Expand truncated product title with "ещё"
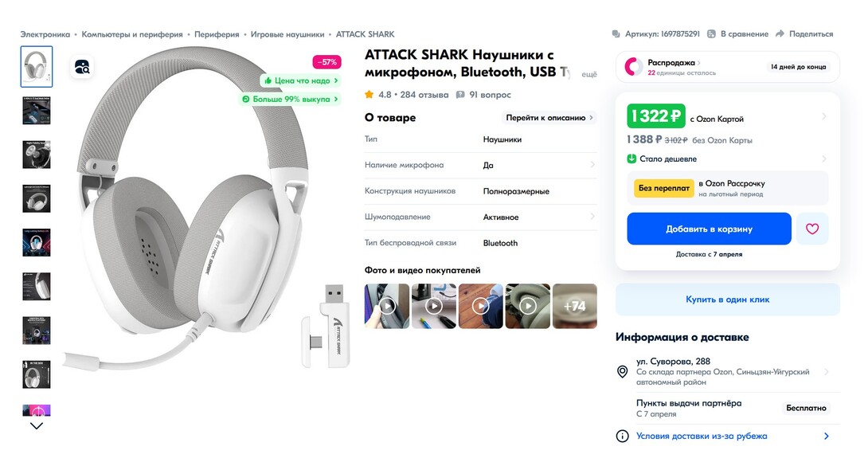 588,74
